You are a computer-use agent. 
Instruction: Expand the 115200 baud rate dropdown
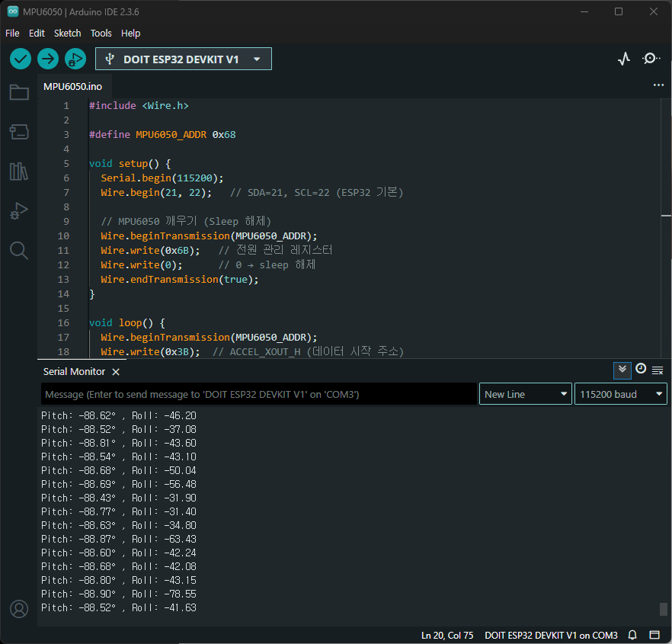620,394
